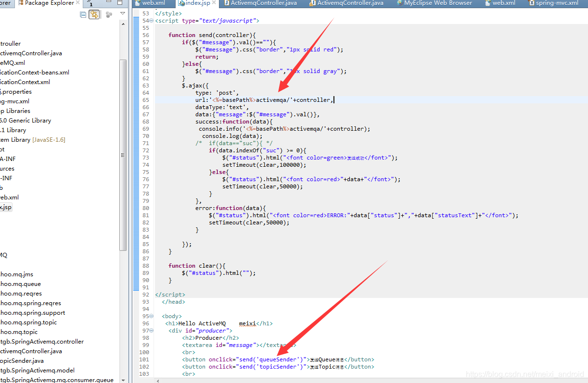Click the 'function send(controller){' line
This screenshot has height=383, width=588.
(x=212, y=35)
